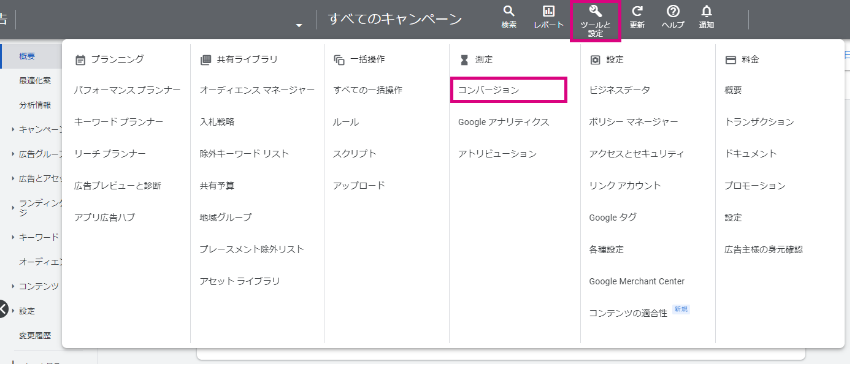The height and width of the screenshot is (365, 850).
Task: Open 入札戦略
Action: click(217, 122)
